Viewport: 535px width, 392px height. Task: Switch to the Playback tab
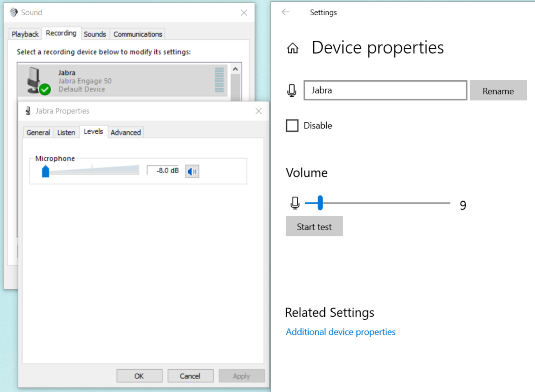25,34
